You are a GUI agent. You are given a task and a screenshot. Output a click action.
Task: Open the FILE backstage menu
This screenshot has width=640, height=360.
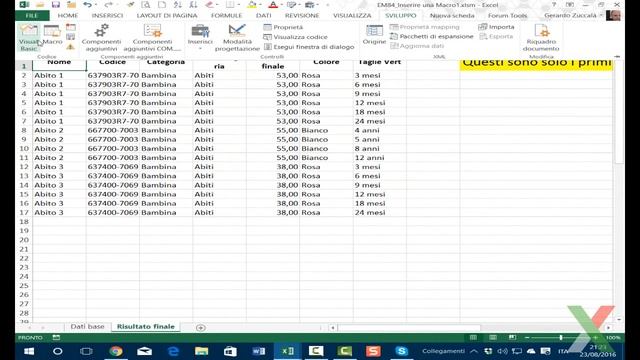point(32,16)
